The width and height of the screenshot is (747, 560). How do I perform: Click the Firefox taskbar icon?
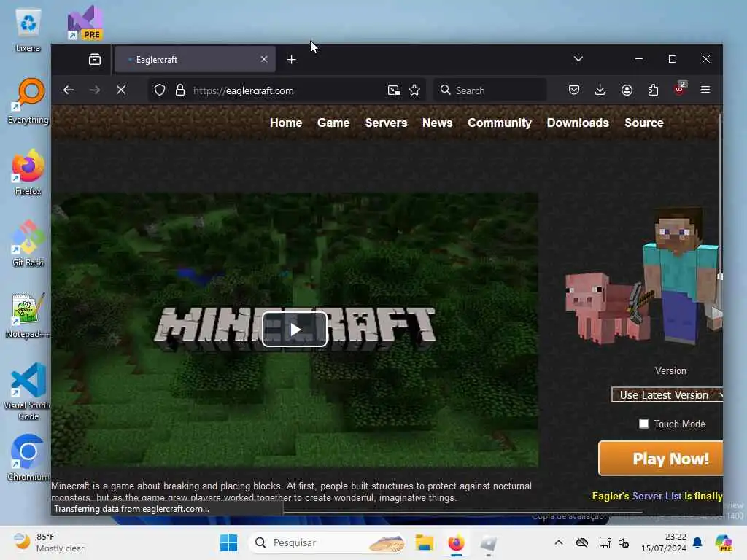(x=457, y=542)
